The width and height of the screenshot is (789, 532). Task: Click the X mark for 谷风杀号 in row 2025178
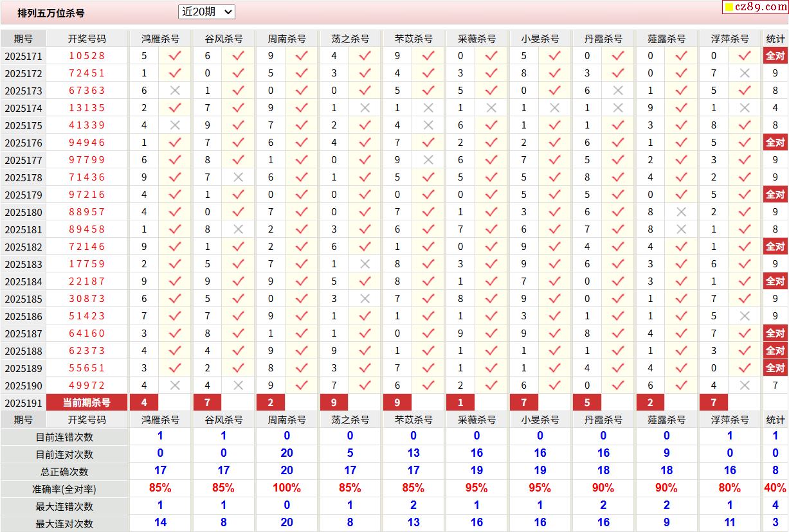[x=238, y=177]
